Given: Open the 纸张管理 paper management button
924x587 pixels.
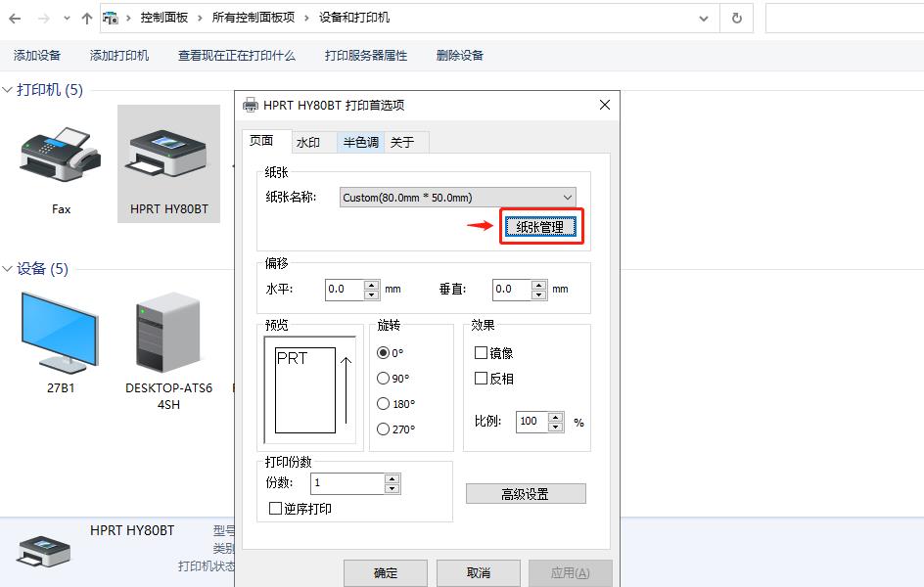Looking at the screenshot, I should [x=539, y=227].
